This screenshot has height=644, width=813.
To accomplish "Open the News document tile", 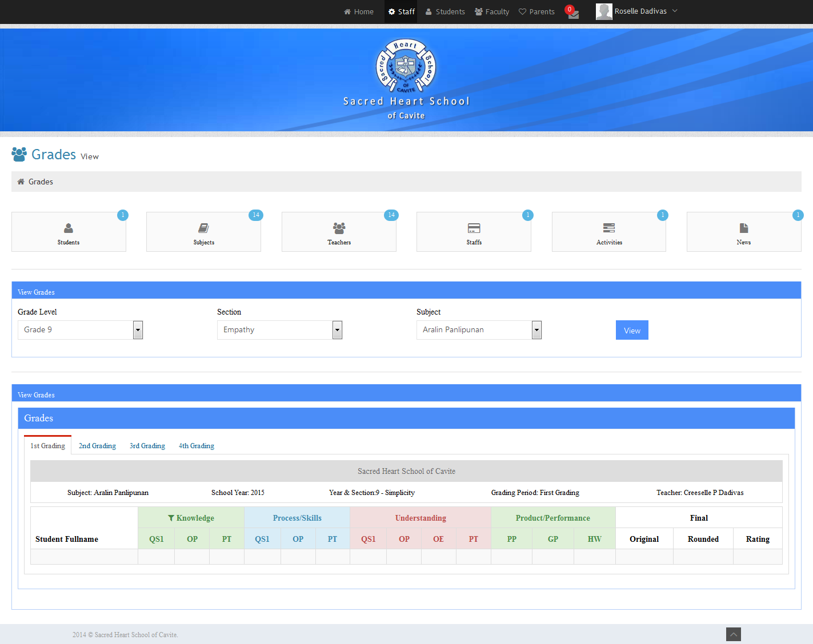I will (x=744, y=232).
